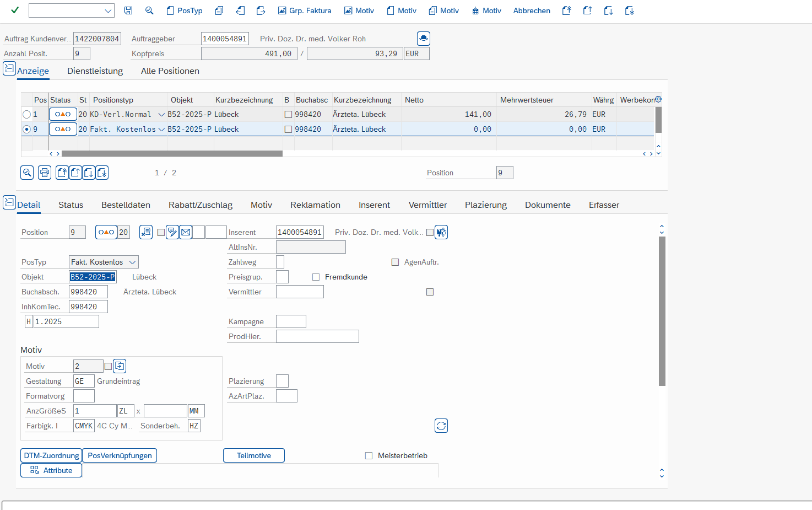Open the table settings gear icon
This screenshot has height=510, width=812.
pyautogui.click(x=658, y=99)
